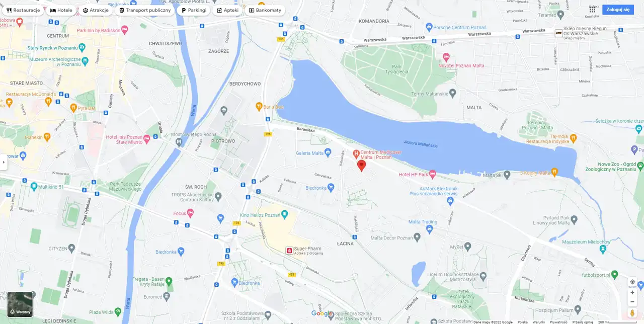
Task: Toggle the Apteki filter chip
Action: click(227, 10)
